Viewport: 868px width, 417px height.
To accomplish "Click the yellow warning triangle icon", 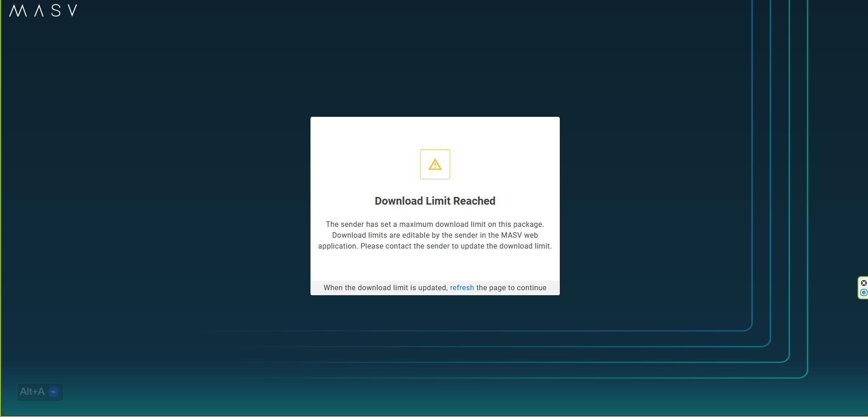I will pos(435,164).
